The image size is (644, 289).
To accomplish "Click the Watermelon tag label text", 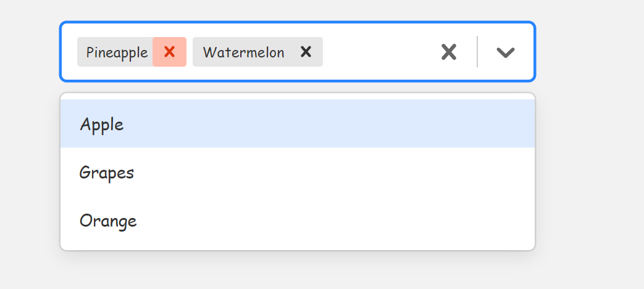I will point(243,52).
